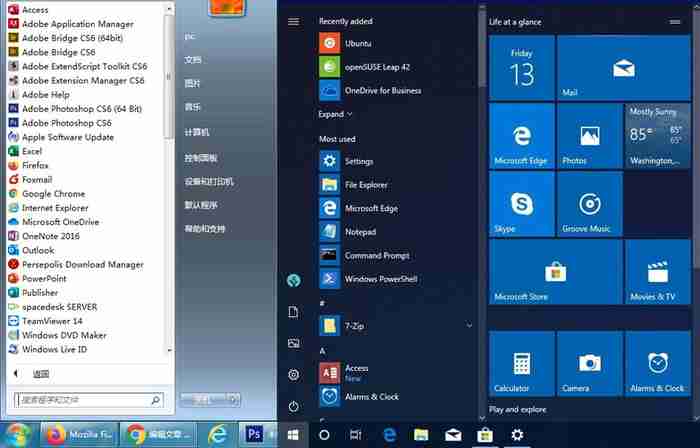Open the Microsoft Edge tile
This screenshot has width=700, height=448.
(521, 136)
